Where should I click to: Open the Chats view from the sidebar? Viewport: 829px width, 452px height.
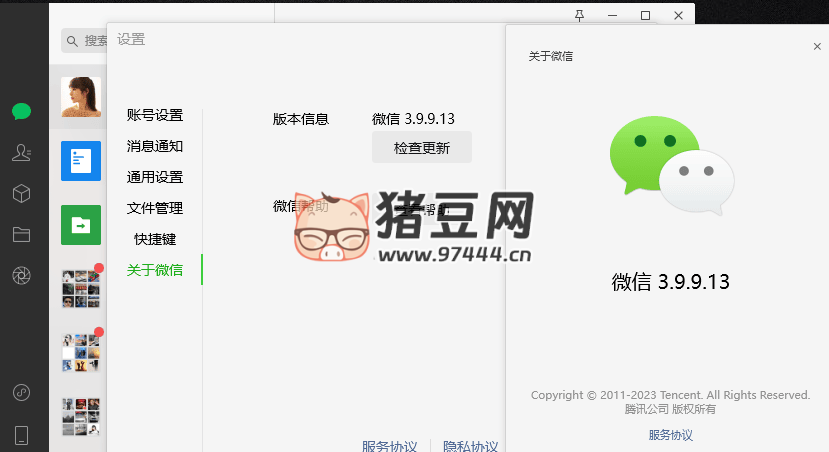tap(21, 111)
